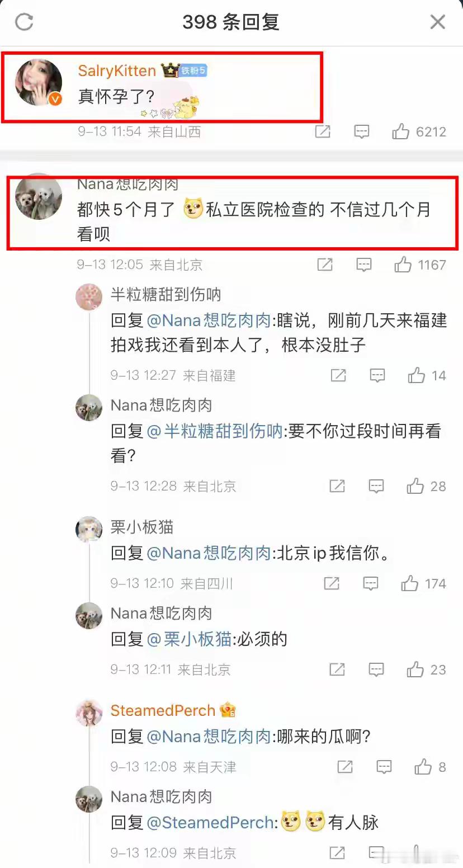Tap @Nana想吃肉肉 mention in 半粒糖's reply
The height and width of the screenshot is (868, 463).
[209, 320]
